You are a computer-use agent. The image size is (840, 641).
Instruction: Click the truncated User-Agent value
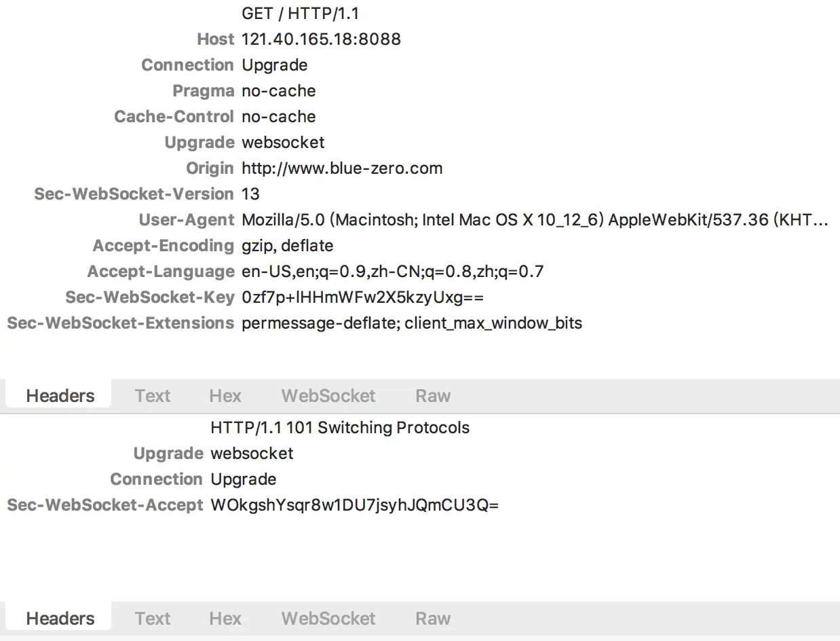(535, 220)
